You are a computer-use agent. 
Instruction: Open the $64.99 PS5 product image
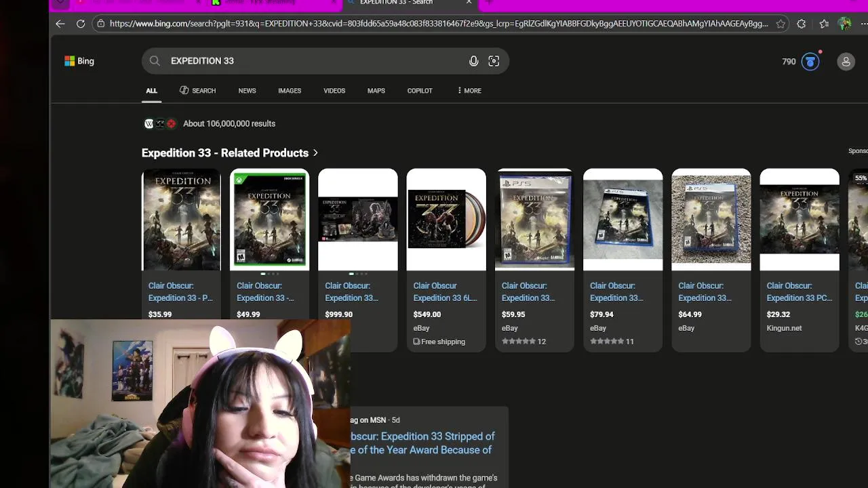pos(711,220)
